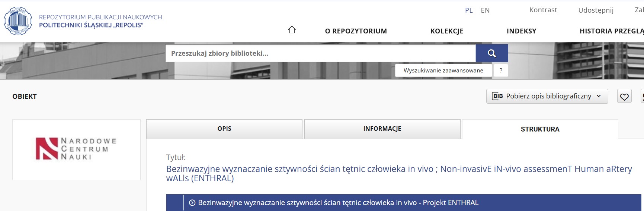Click the circled arrow icon beside ENTHRAL project
This screenshot has height=211, width=644.
tap(192, 203)
